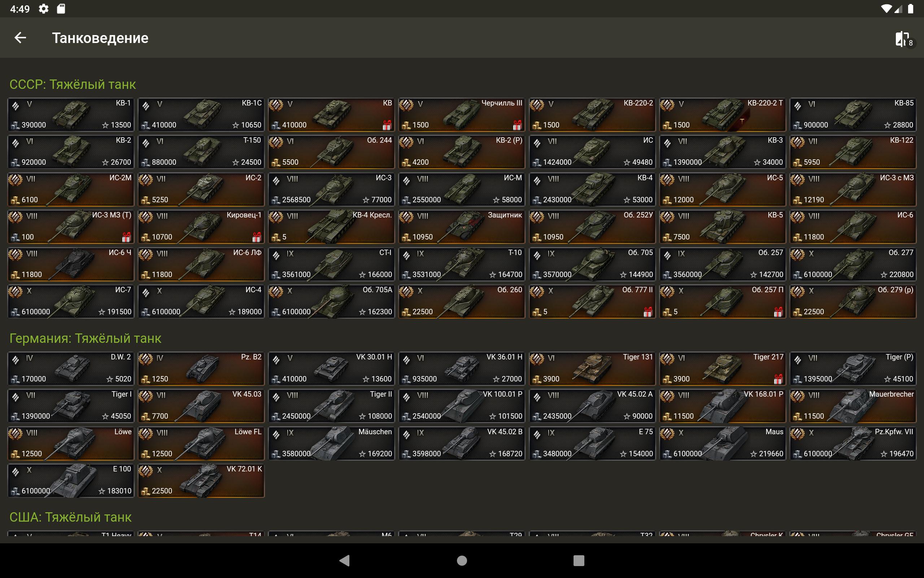Click the star XP icon on ИС-7 card
924x578 pixels.
(101, 312)
